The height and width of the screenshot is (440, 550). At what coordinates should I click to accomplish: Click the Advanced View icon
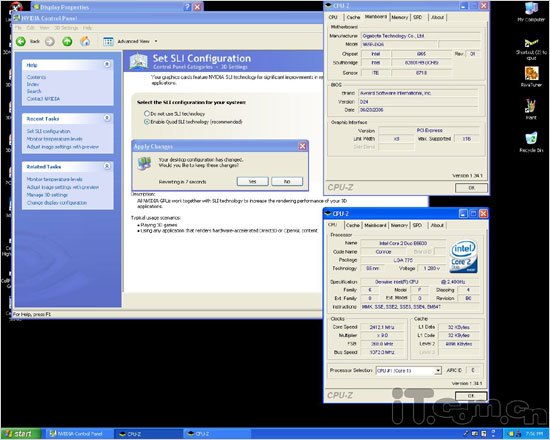(x=108, y=41)
